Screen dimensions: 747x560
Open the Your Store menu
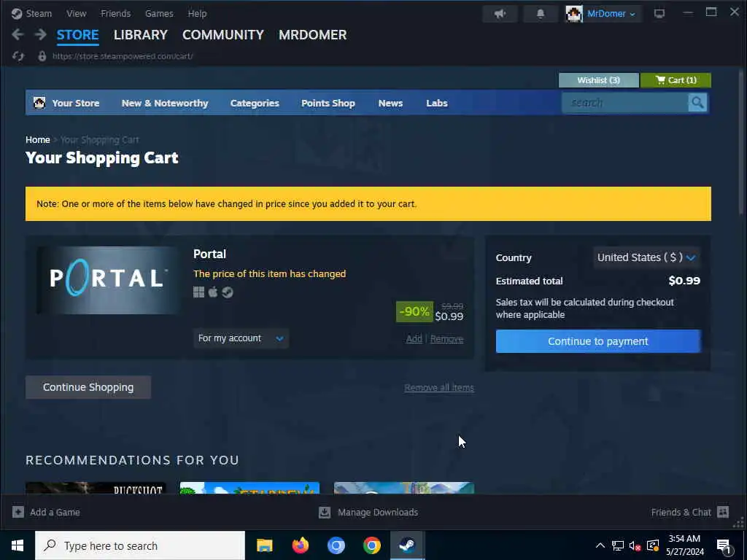pyautogui.click(x=76, y=103)
